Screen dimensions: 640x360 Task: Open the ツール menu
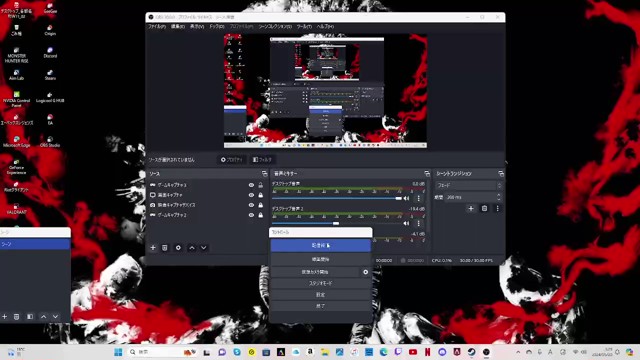tap(304, 27)
